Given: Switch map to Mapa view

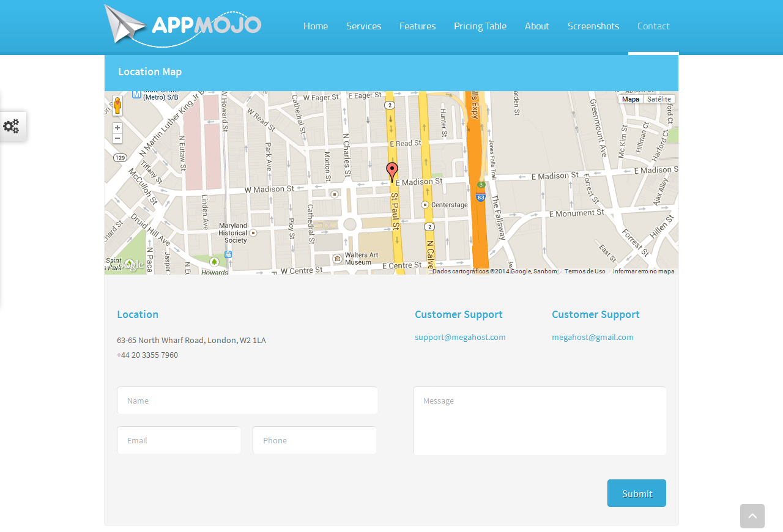Looking at the screenshot, I should 631,98.
